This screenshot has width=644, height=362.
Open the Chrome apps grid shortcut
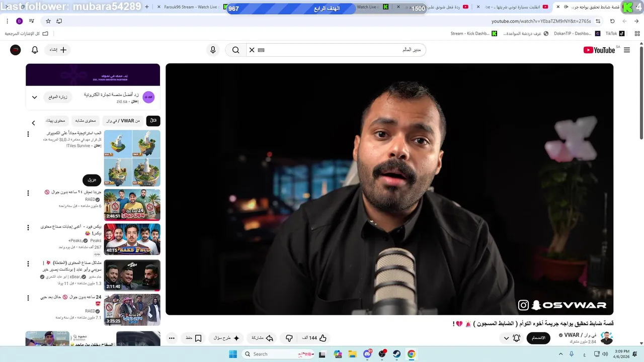pyautogui.click(x=637, y=34)
